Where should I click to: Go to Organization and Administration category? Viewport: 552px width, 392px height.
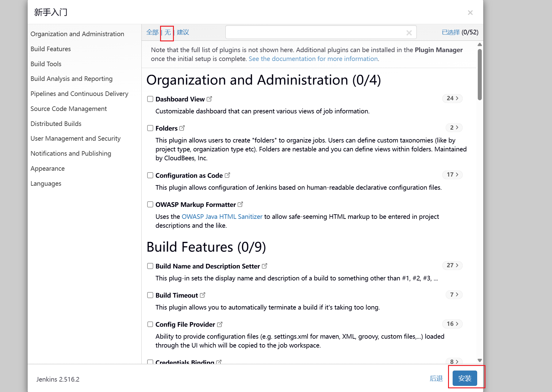click(77, 34)
